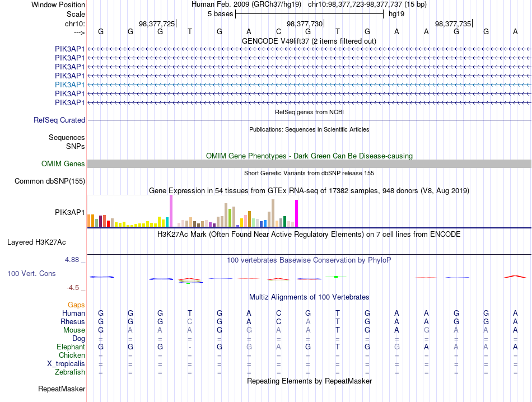The height and width of the screenshot is (402, 532).
Task: Click the tall violet GTEx expression bar
Action: [171, 211]
